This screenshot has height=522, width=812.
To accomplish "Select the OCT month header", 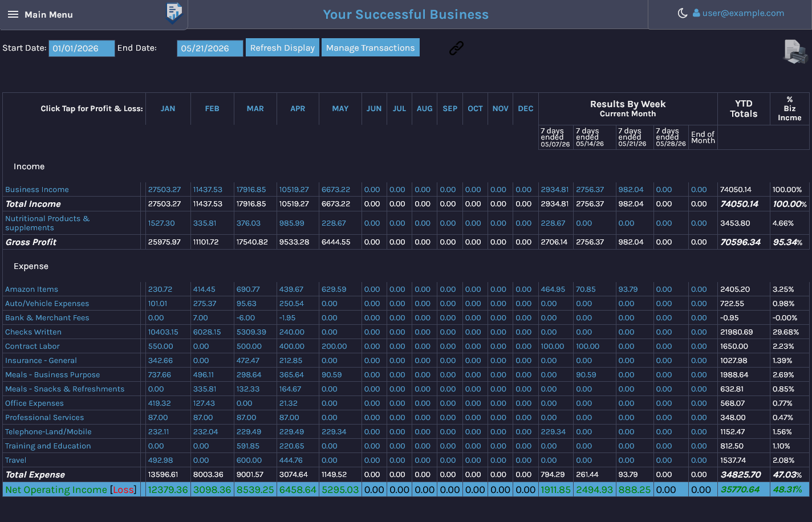I will tap(475, 109).
